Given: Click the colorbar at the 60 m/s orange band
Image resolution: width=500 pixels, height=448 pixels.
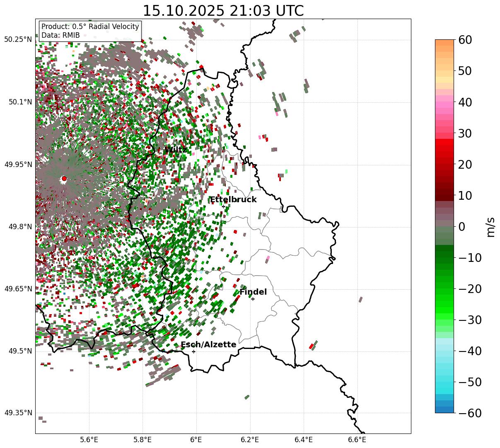Looking at the screenshot, I should point(444,43).
